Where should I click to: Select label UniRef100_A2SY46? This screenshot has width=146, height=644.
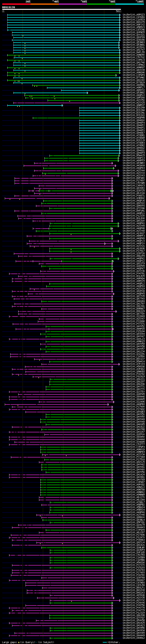134,515
